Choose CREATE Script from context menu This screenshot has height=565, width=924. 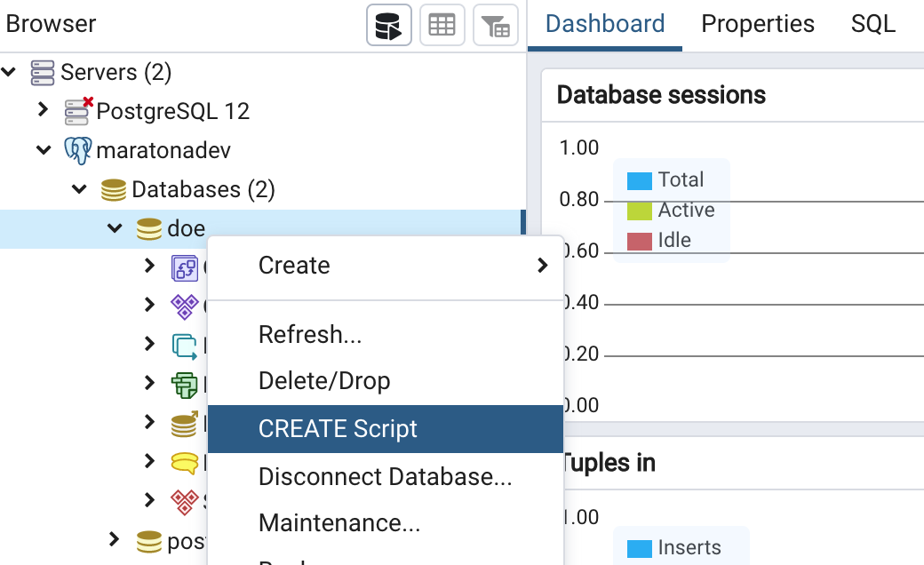pos(338,429)
